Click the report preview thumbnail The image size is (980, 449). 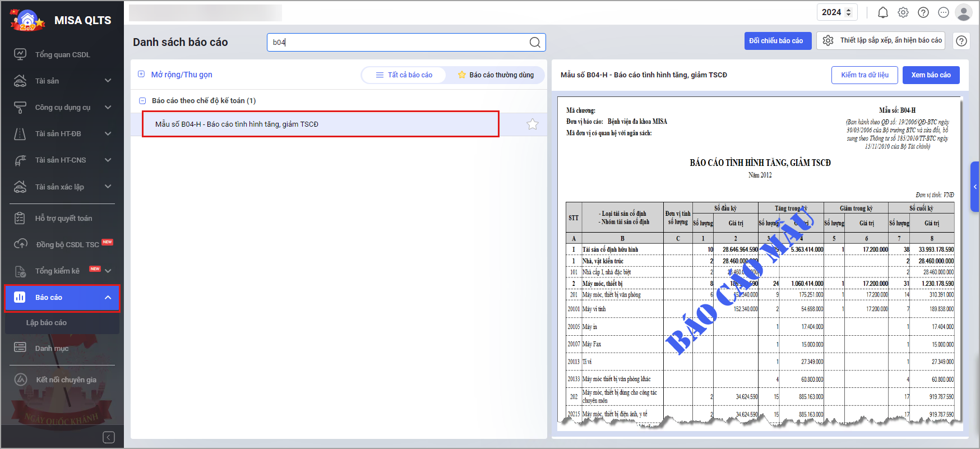pos(760,261)
